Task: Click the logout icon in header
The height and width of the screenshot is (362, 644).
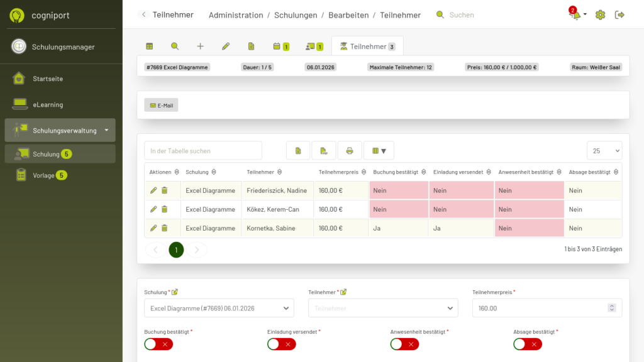Action: [x=619, y=15]
